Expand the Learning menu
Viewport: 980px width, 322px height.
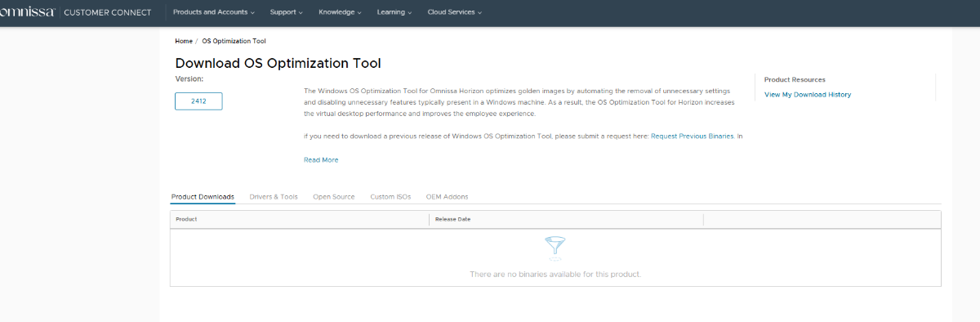click(x=394, y=12)
